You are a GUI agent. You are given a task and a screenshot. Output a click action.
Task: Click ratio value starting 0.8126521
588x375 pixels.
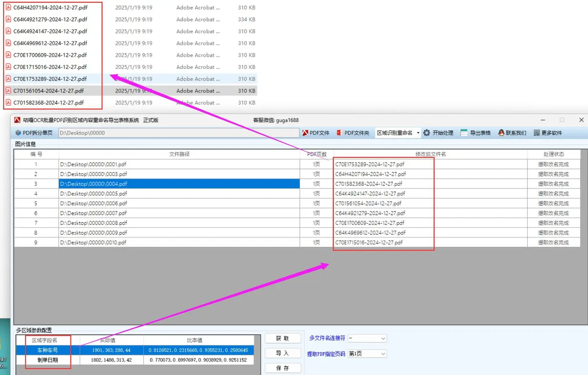(198, 350)
